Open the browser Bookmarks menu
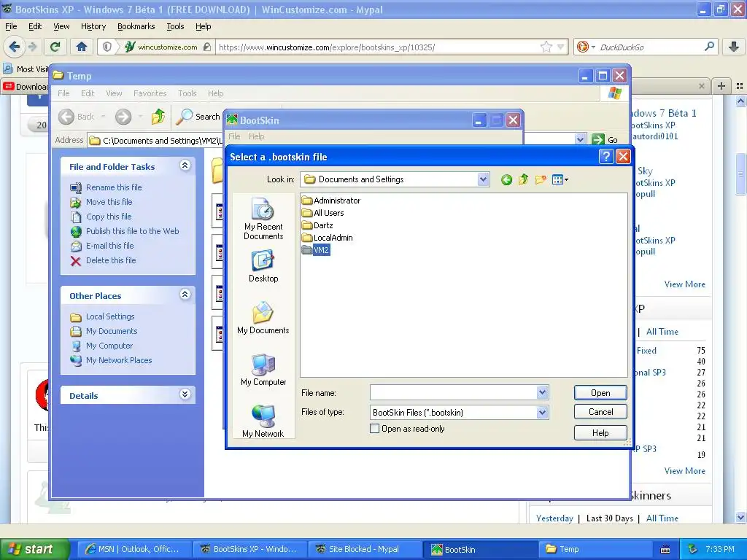The height and width of the screenshot is (560, 747). coord(136,26)
